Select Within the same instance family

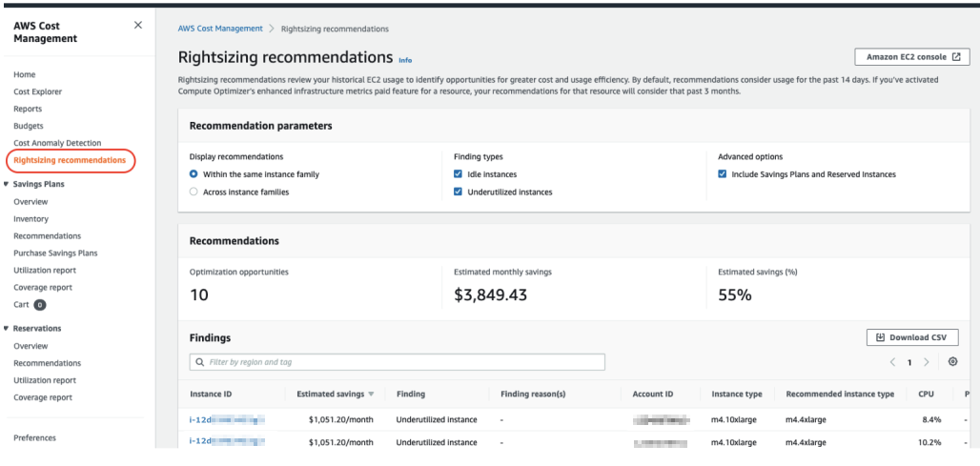tap(194, 174)
